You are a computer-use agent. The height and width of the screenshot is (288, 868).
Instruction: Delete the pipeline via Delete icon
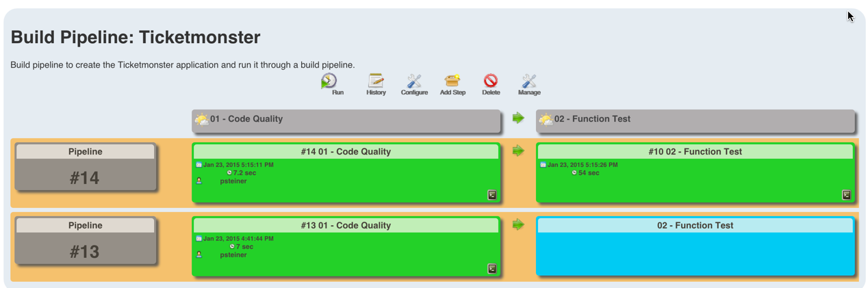[491, 81]
